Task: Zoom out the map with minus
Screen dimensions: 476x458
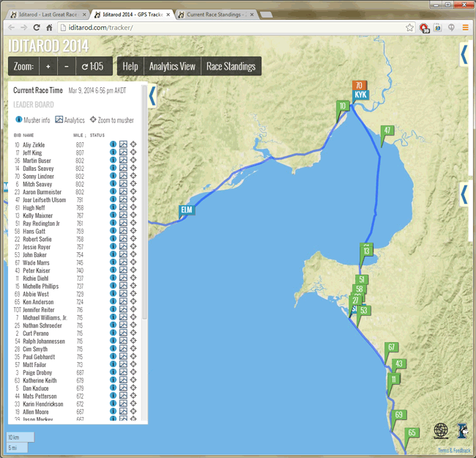Action: click(66, 66)
